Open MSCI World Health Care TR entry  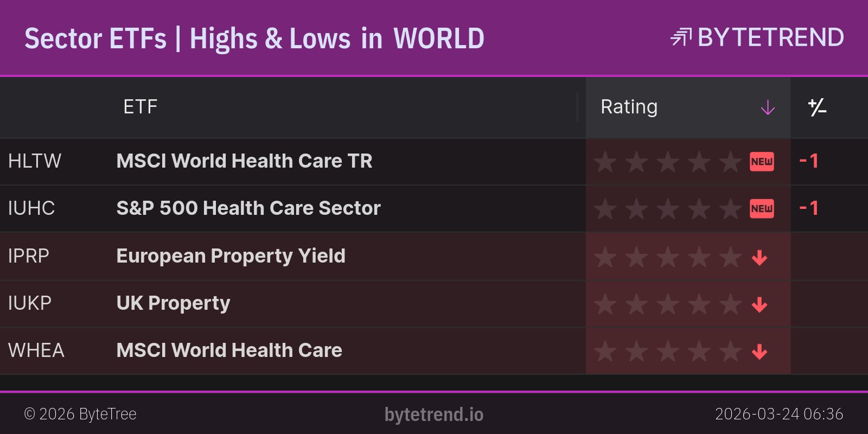point(244,161)
